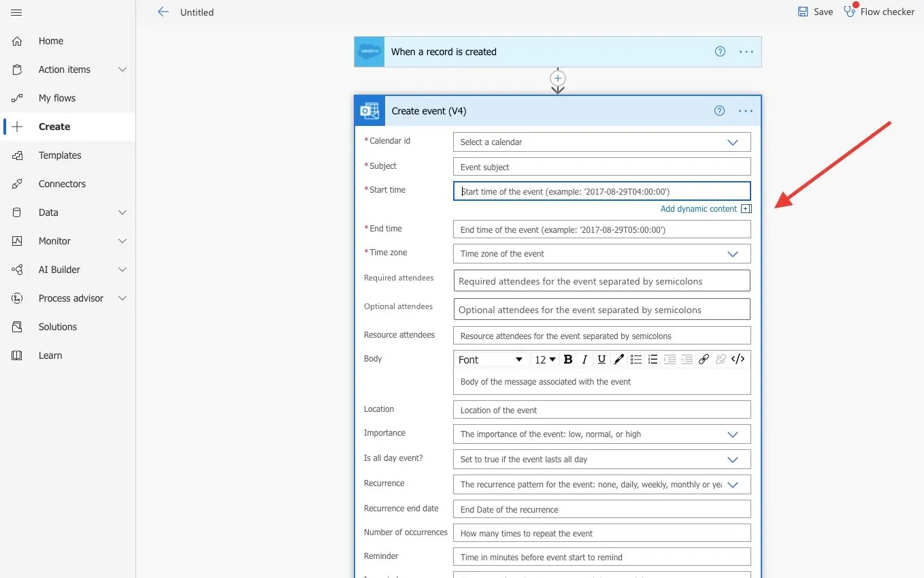The width and height of the screenshot is (924, 578).
Task: Click the Reminder minutes field
Action: [x=602, y=557]
